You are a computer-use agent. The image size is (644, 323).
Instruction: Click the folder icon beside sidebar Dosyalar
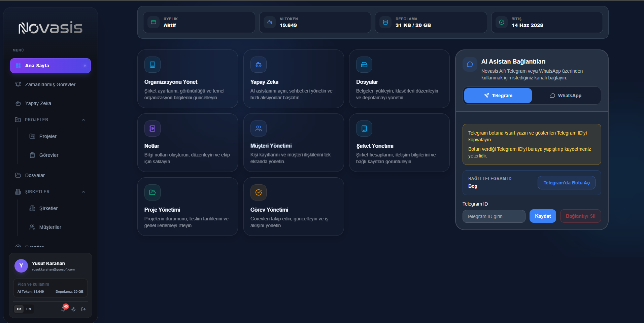18,175
